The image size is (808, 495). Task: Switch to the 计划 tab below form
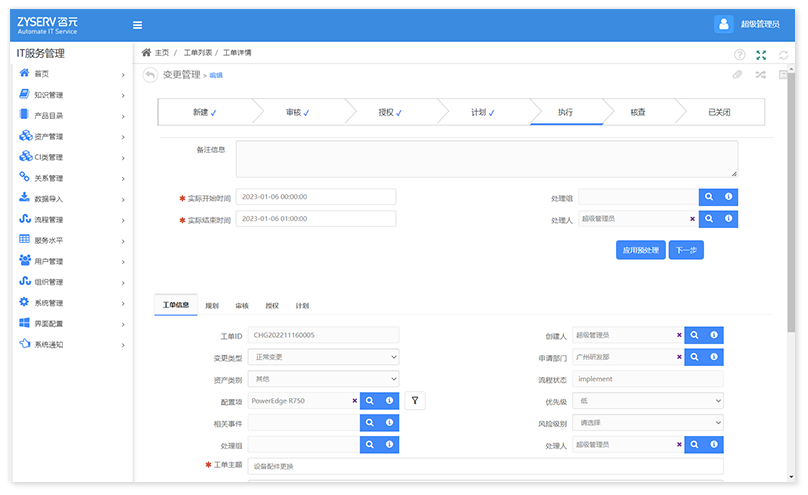(302, 305)
